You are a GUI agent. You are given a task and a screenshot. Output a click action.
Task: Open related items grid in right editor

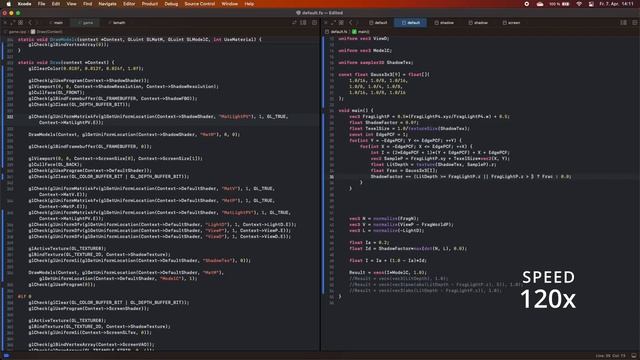tap(341, 23)
